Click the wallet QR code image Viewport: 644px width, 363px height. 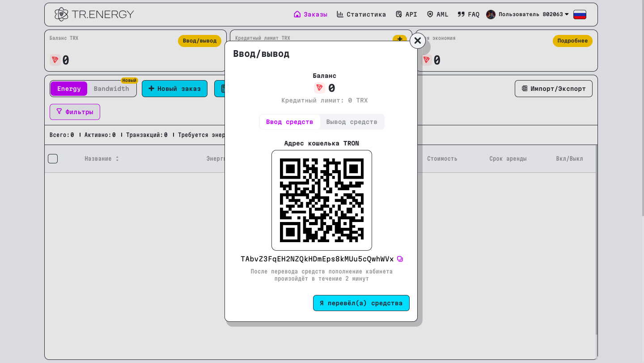coord(322,200)
